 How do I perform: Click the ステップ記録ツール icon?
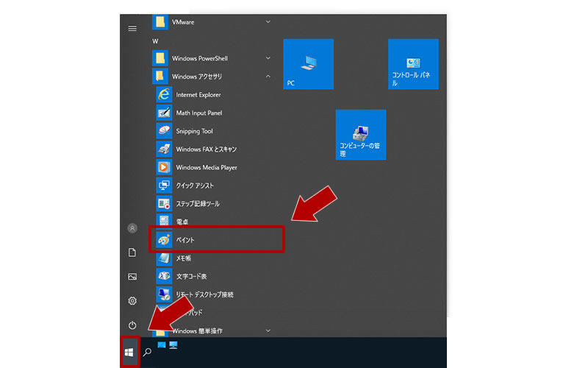point(164,204)
